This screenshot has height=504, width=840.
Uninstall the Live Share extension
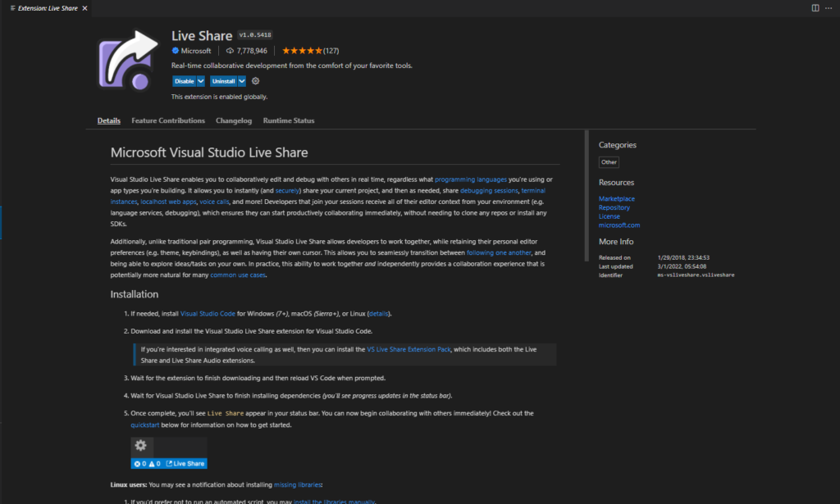click(x=223, y=81)
